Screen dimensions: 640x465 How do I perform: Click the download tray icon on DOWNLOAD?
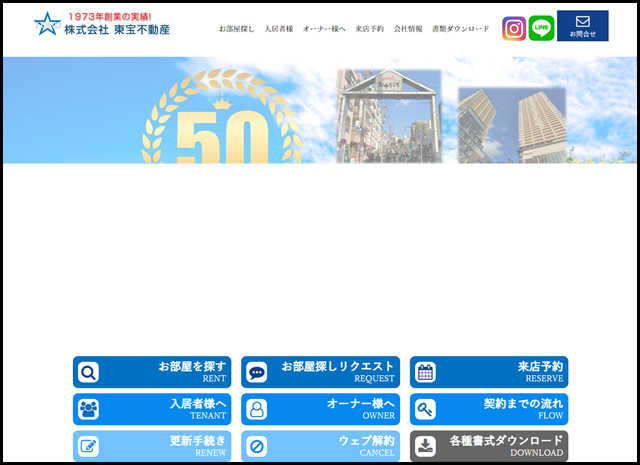(x=425, y=446)
